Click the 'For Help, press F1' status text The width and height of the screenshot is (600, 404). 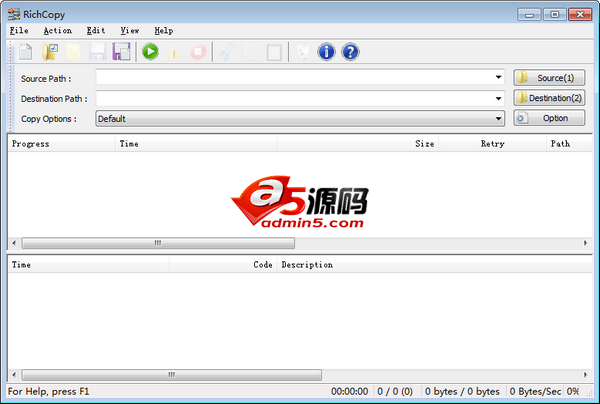click(x=49, y=391)
